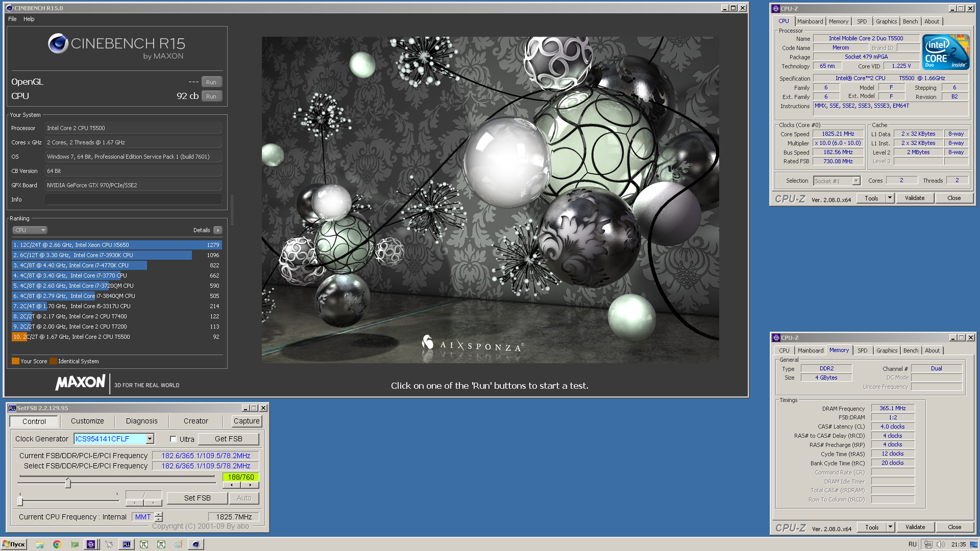Screen dimensions: 980x551
Task: Select ranking row Core 2 CPU T5500
Action: point(116,337)
